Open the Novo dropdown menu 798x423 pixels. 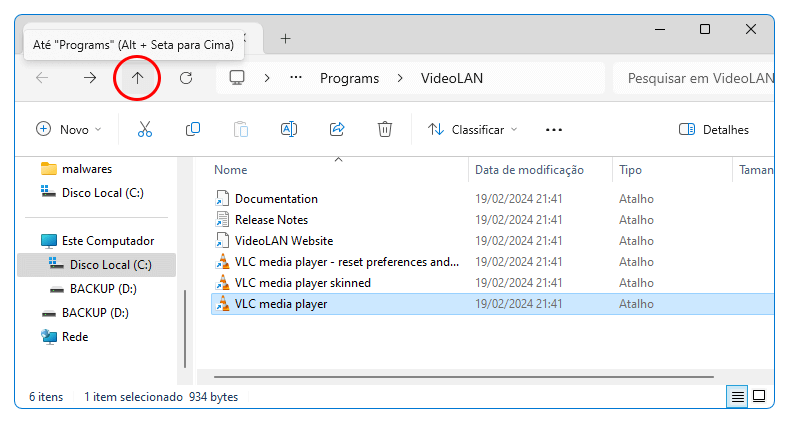[69, 130]
